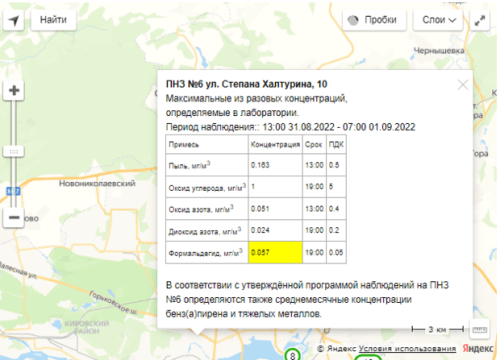Click the Новониколаевский map label
Image resolution: width=500 pixels, height=360 pixels.
click(x=97, y=183)
